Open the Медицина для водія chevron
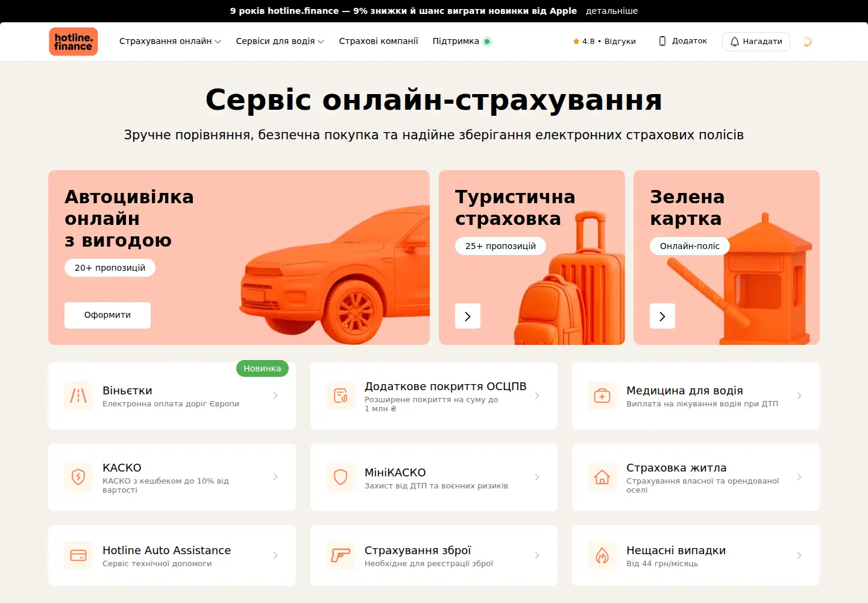The image size is (868, 603). point(799,396)
